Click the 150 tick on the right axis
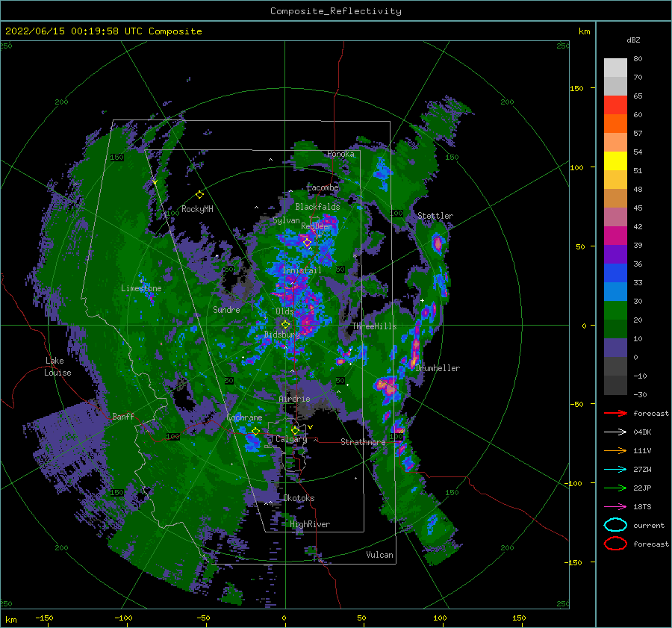 point(576,88)
